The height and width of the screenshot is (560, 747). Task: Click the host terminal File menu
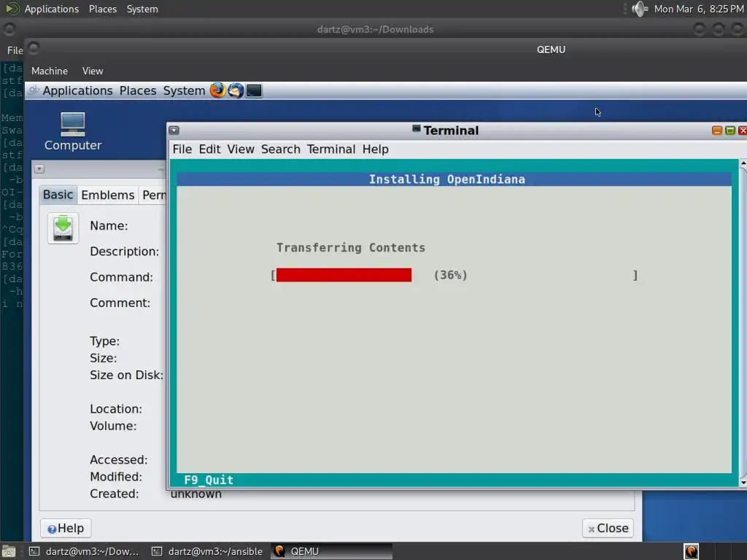point(15,50)
